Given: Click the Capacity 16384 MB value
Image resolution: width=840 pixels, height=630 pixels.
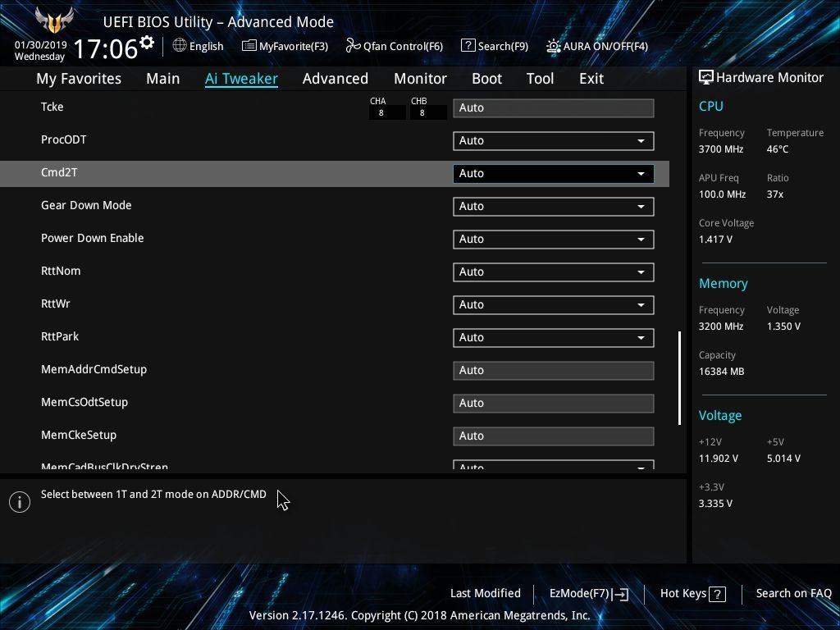Looking at the screenshot, I should (x=721, y=372).
